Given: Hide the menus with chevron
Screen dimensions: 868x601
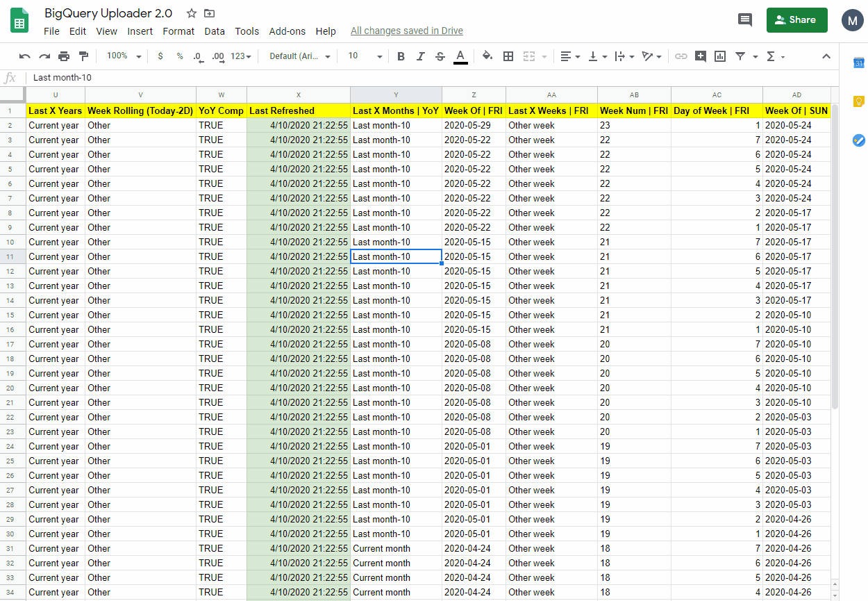Looking at the screenshot, I should click(826, 56).
